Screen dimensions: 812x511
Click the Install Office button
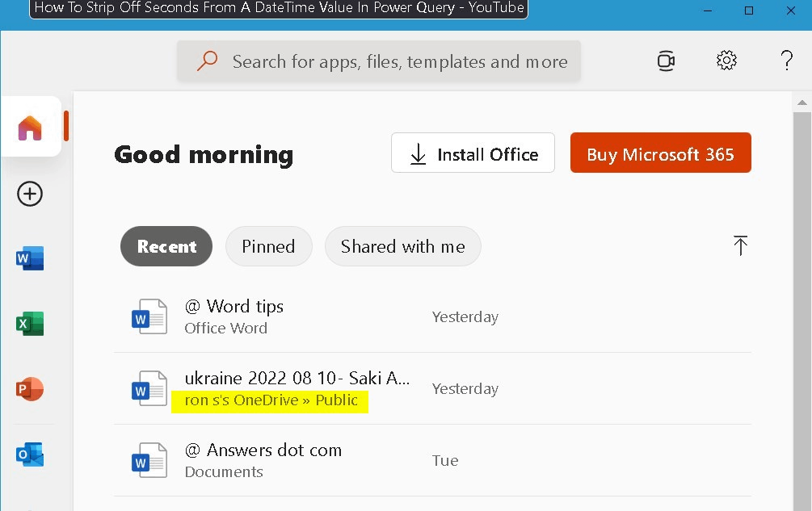473,153
